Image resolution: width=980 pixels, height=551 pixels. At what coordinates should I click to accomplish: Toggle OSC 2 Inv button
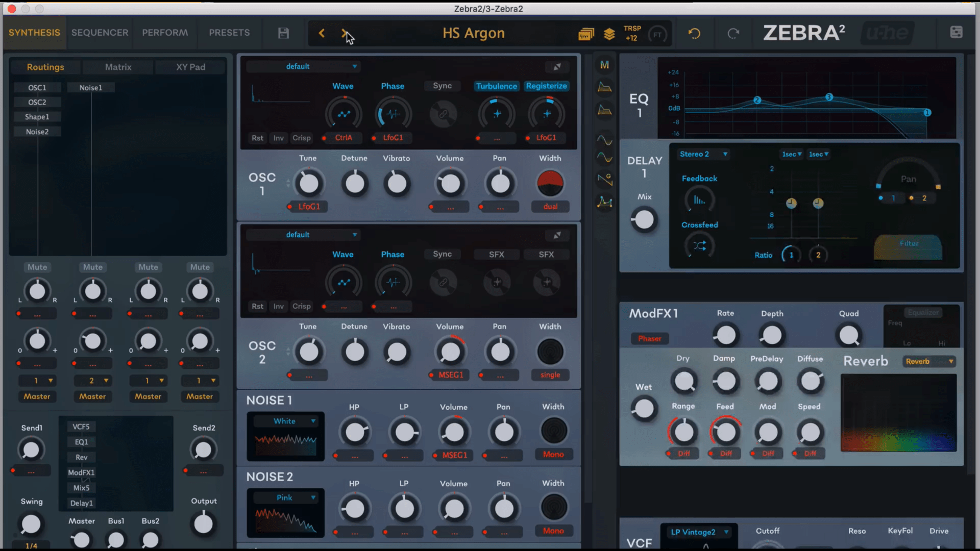tap(278, 306)
